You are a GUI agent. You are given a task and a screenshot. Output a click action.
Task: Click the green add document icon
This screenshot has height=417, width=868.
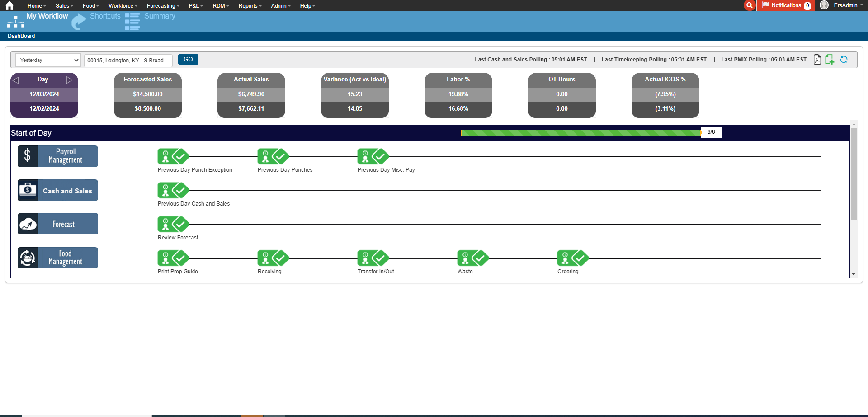830,60
